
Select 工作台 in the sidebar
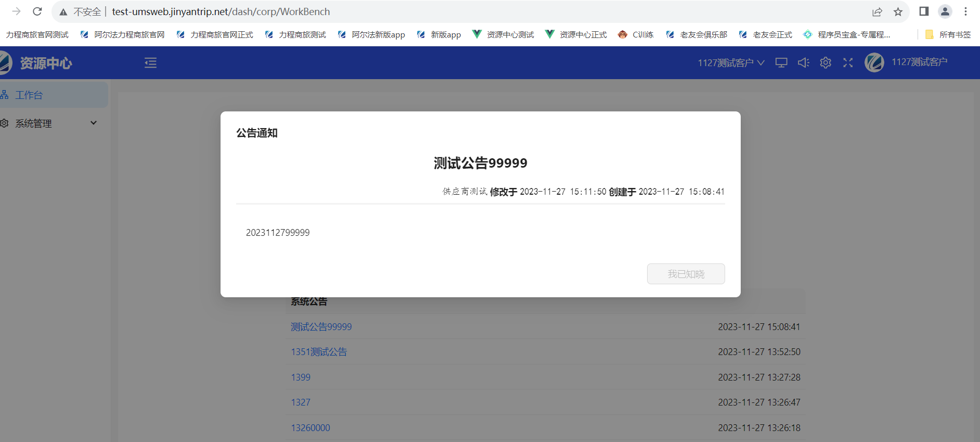(x=54, y=95)
